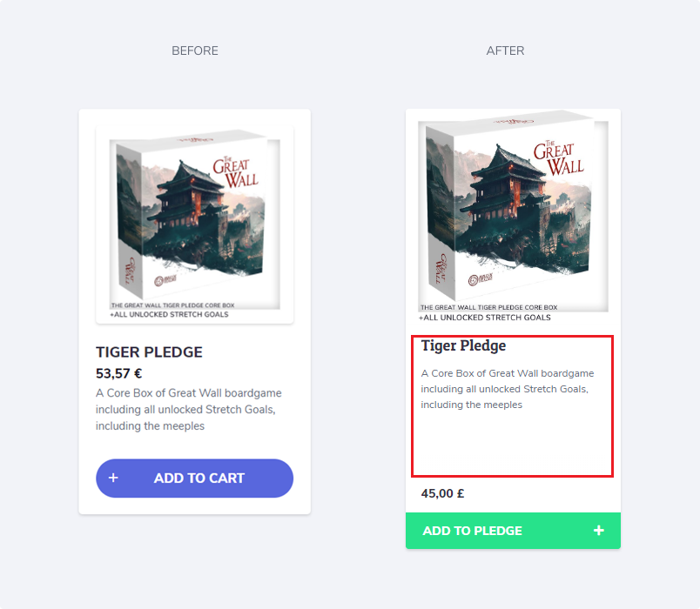Click the publisher emblem on After box
Image resolution: width=700 pixels, height=609 pixels.
click(x=481, y=279)
